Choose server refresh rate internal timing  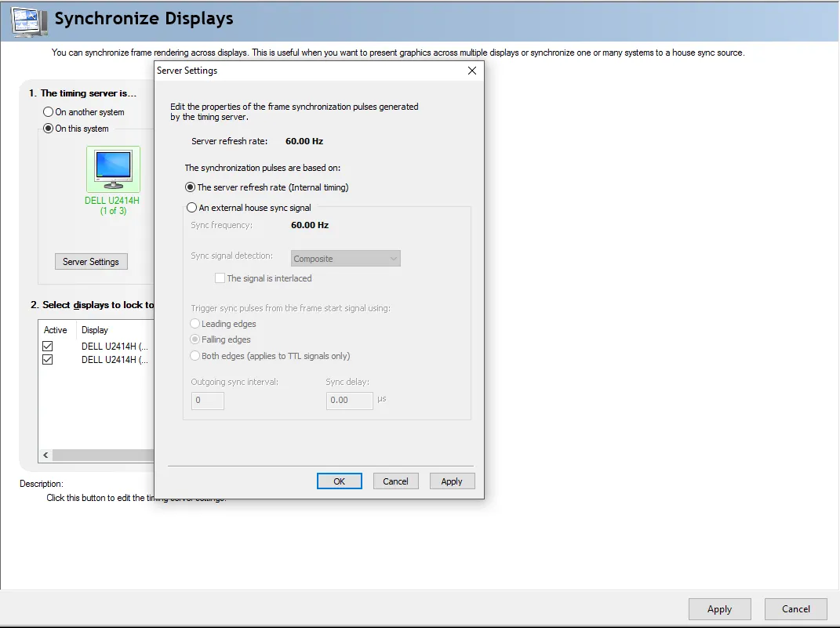pos(190,187)
